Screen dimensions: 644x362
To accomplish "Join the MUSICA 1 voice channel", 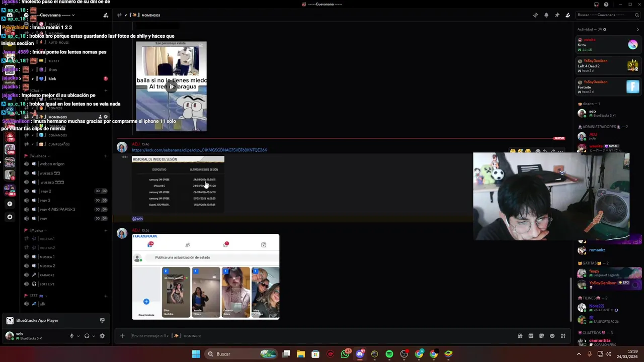I will 65,257.
